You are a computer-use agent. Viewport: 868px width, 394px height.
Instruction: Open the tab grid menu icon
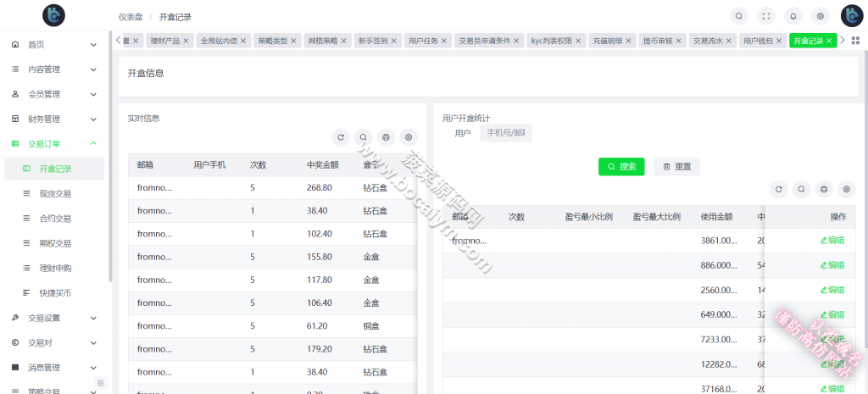855,41
